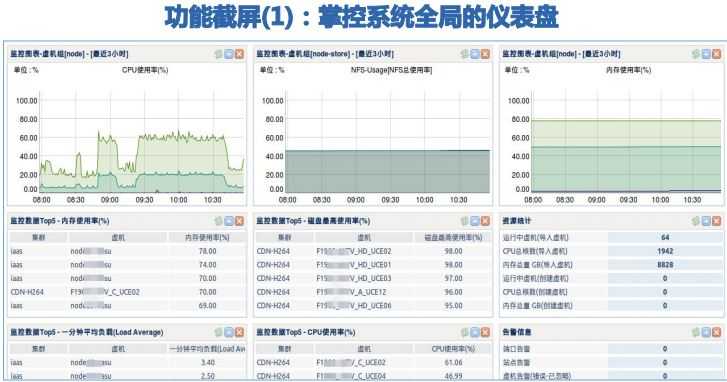Click blue window icon on Top5 磁盘最高使用率 panel

[475, 221]
